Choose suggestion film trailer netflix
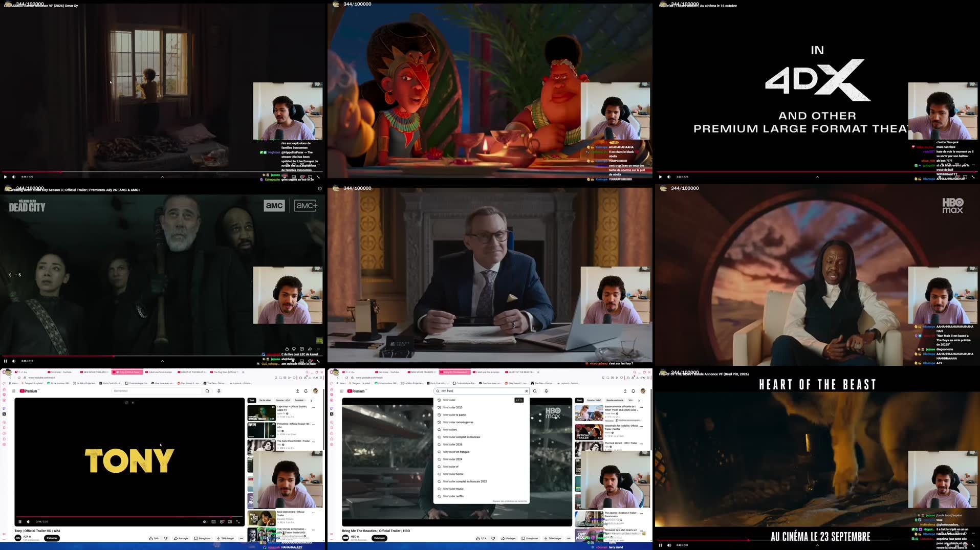Screen dimensions: 980x550 click(x=481, y=496)
